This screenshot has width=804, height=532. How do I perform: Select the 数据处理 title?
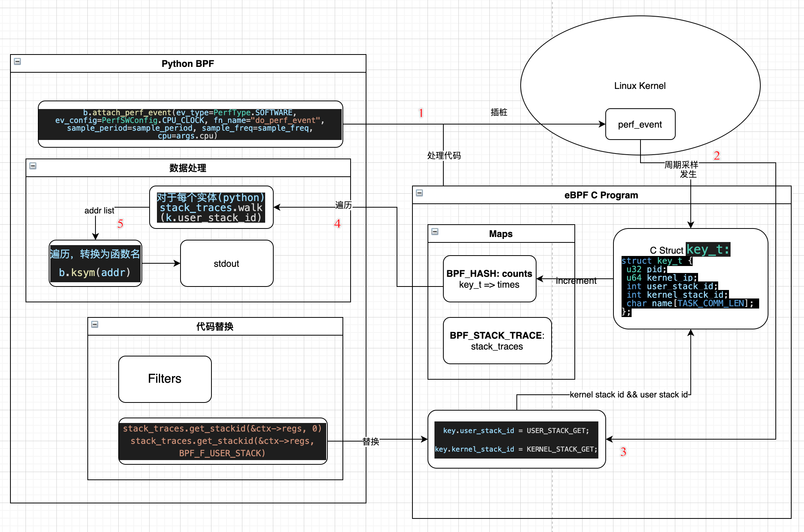[x=188, y=168]
